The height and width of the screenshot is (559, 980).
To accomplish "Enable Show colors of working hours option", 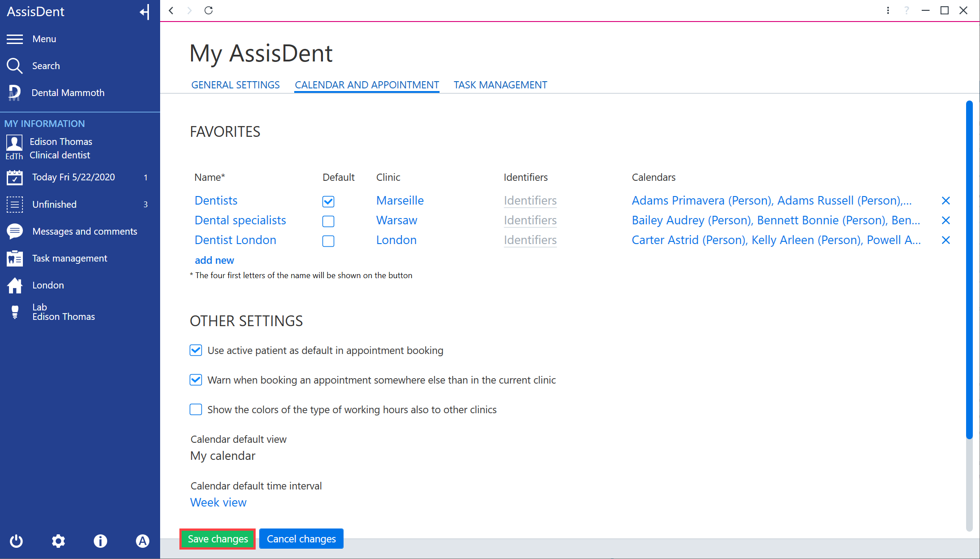I will (x=196, y=410).
